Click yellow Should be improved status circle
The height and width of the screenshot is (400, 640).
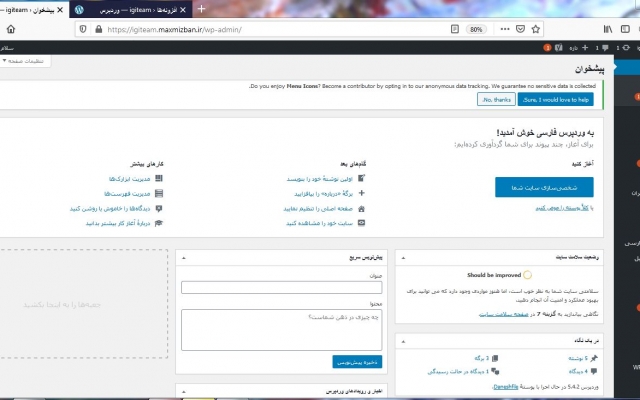click(527, 275)
